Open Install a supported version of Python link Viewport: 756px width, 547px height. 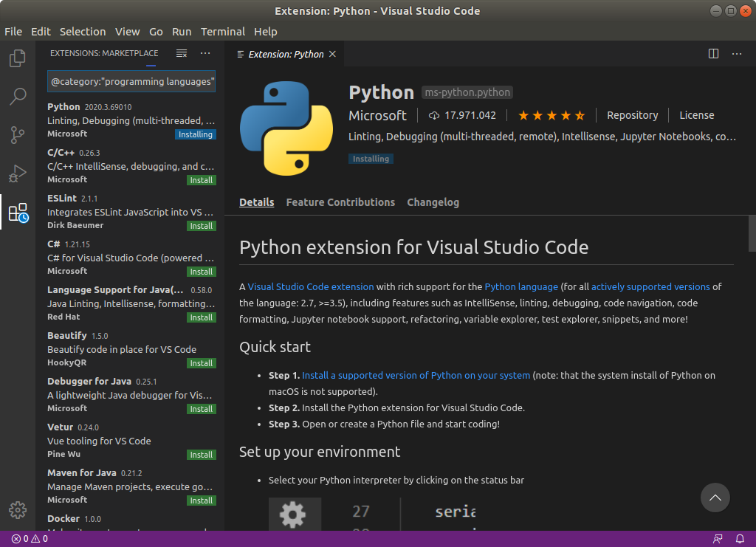coord(416,376)
